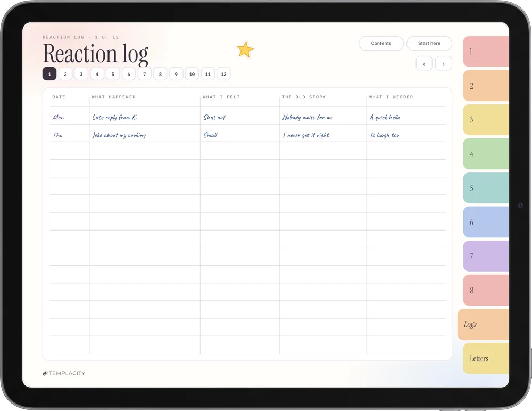Open the pink side tab 1
Image resolution: width=532 pixels, height=411 pixels.
486,51
